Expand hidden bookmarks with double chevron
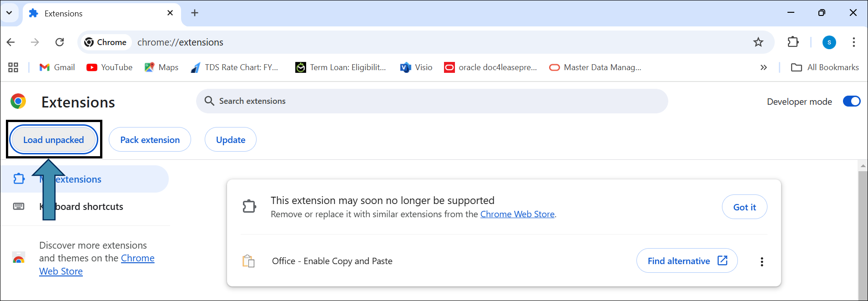This screenshot has height=301, width=868. (x=763, y=67)
